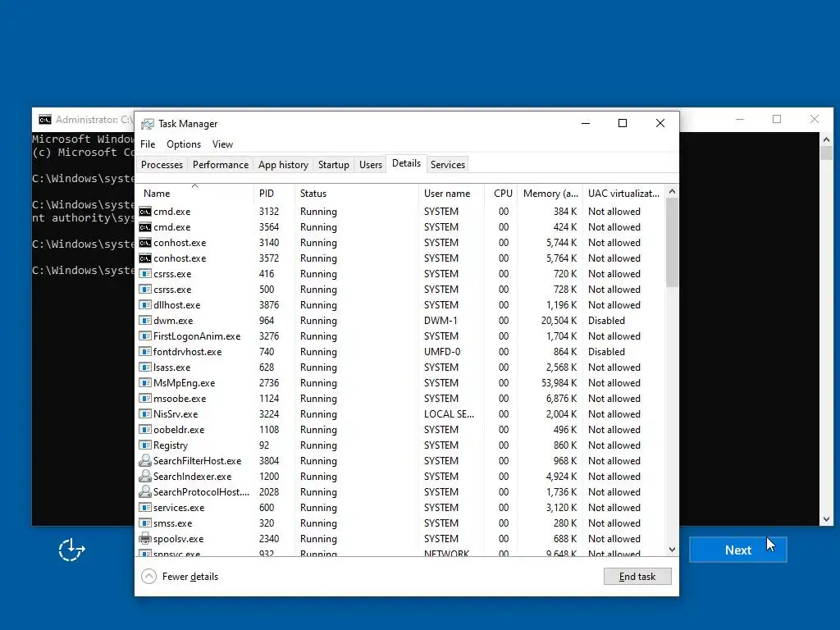The image size is (840, 630).
Task: Click the services.exe process icon
Action: 144,507
